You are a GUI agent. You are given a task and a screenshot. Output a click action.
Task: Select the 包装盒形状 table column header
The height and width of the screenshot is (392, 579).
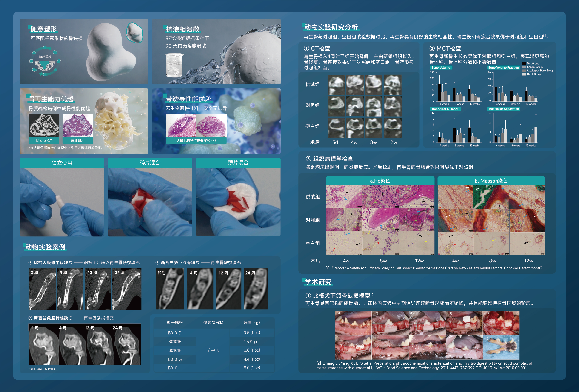pyautogui.click(x=213, y=323)
